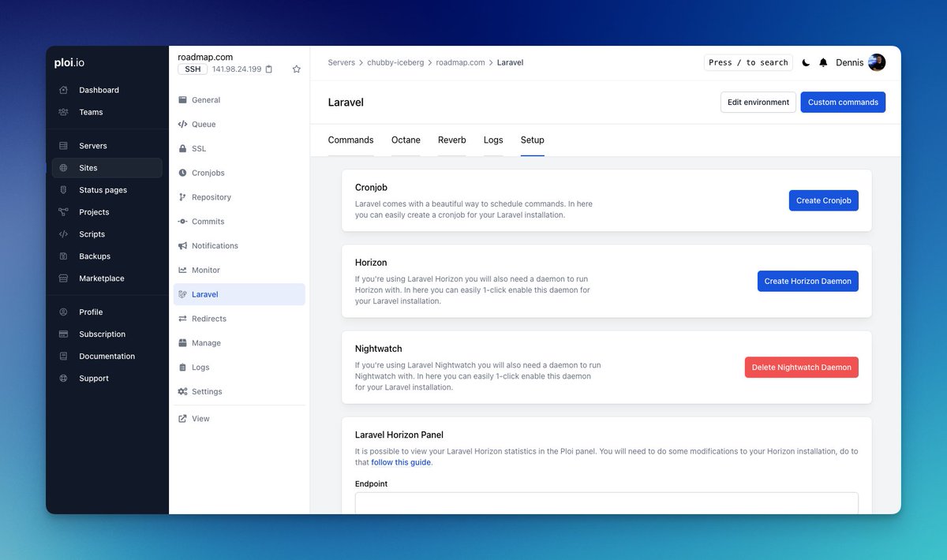Click the Backups icon in sidebar
Screen dimensions: 947x560
click(x=63, y=256)
